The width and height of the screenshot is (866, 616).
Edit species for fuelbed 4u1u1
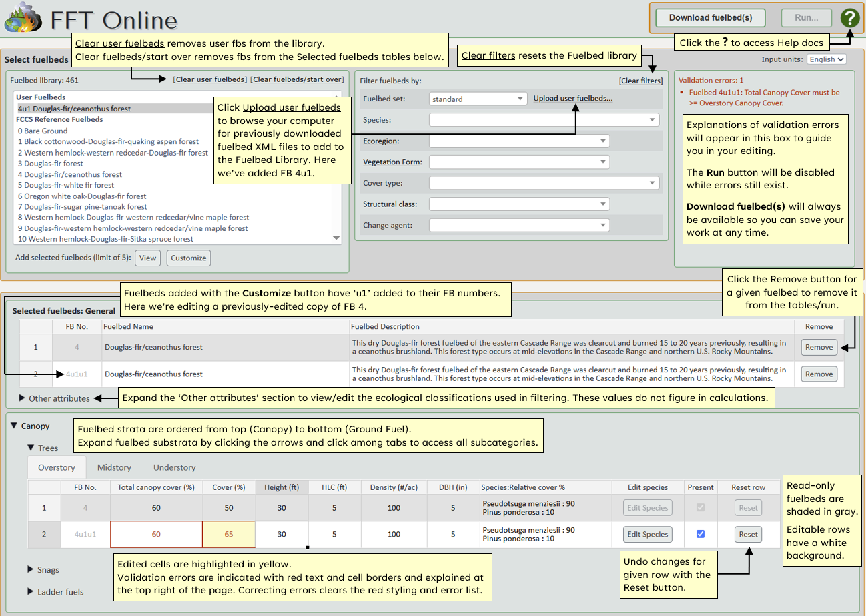[646, 533]
